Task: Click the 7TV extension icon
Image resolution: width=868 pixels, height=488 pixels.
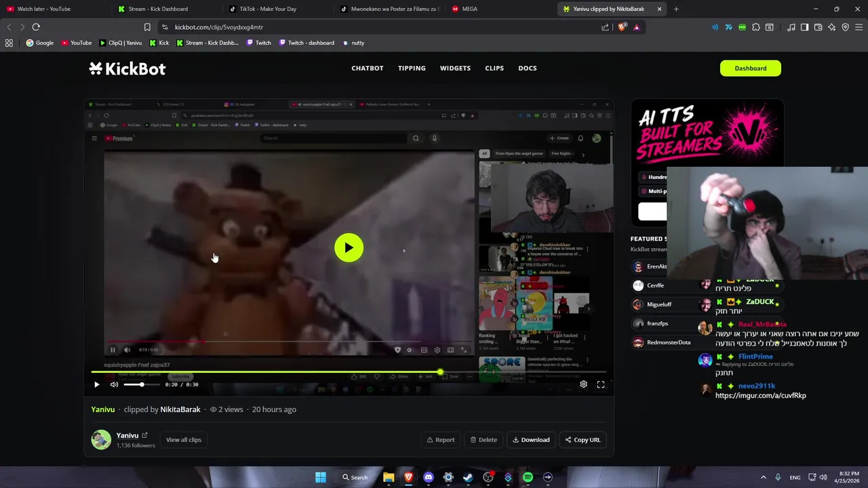Action: pos(728,27)
